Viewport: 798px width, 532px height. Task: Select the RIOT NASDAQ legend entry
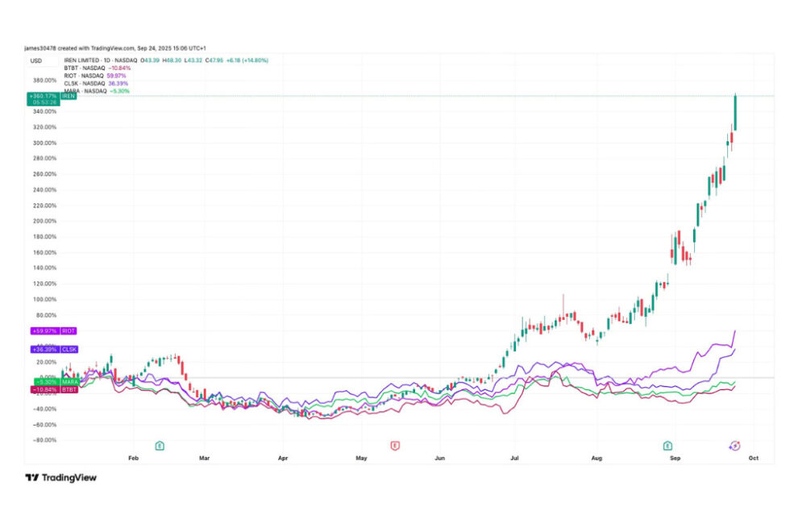tap(84, 76)
